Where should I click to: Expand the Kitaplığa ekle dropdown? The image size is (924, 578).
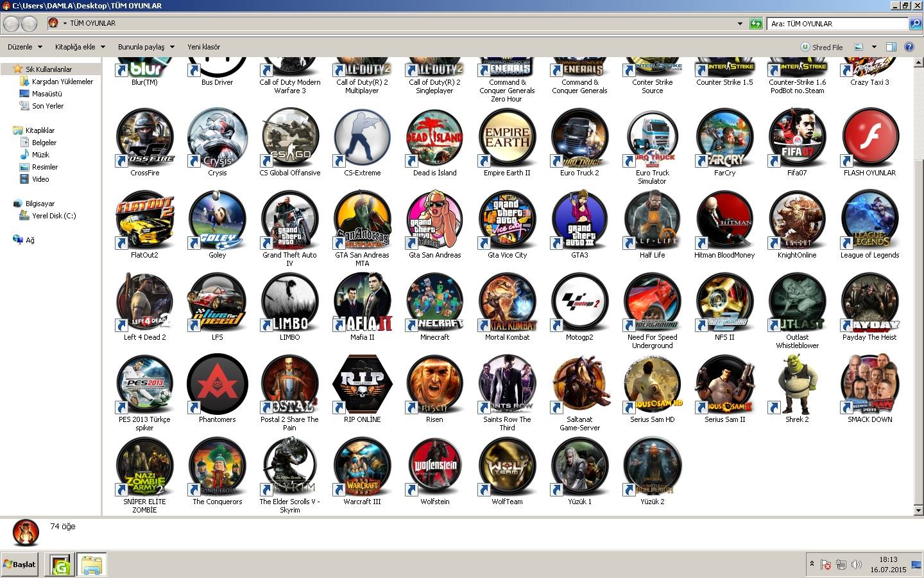[80, 47]
